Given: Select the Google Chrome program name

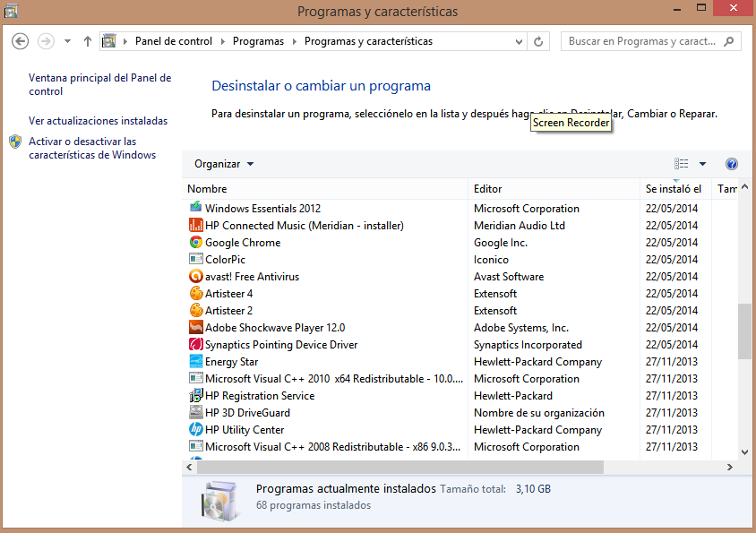Looking at the screenshot, I should pyautogui.click(x=243, y=243).
